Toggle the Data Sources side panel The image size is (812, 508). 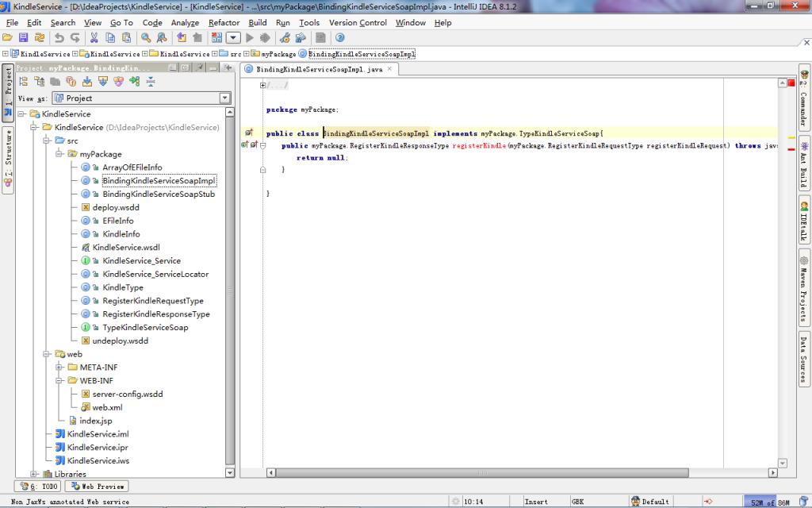click(804, 360)
